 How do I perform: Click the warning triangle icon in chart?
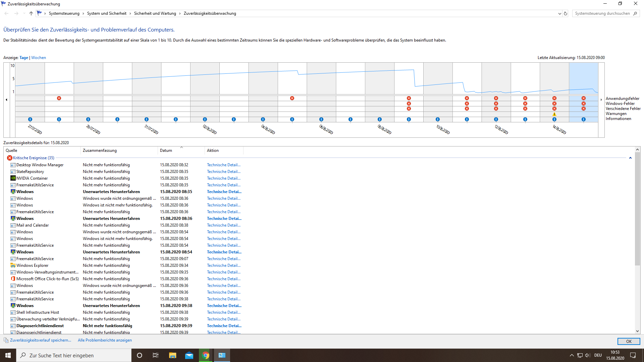tap(554, 114)
